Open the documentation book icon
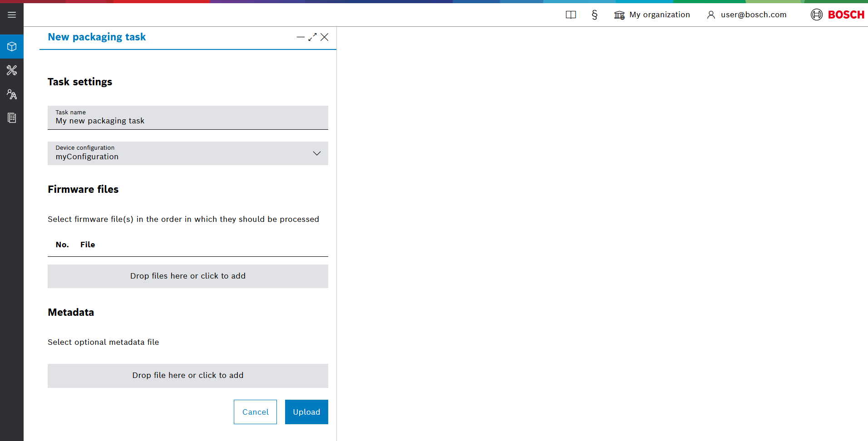Screen dimensions: 868x441 571,15
